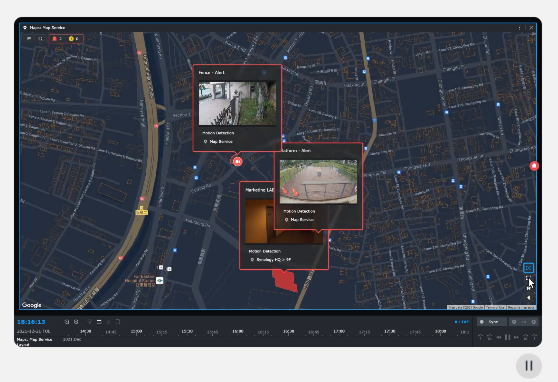Click the Sync button in playback panel
The height and width of the screenshot is (382, 558).
pyautogui.click(x=492, y=322)
